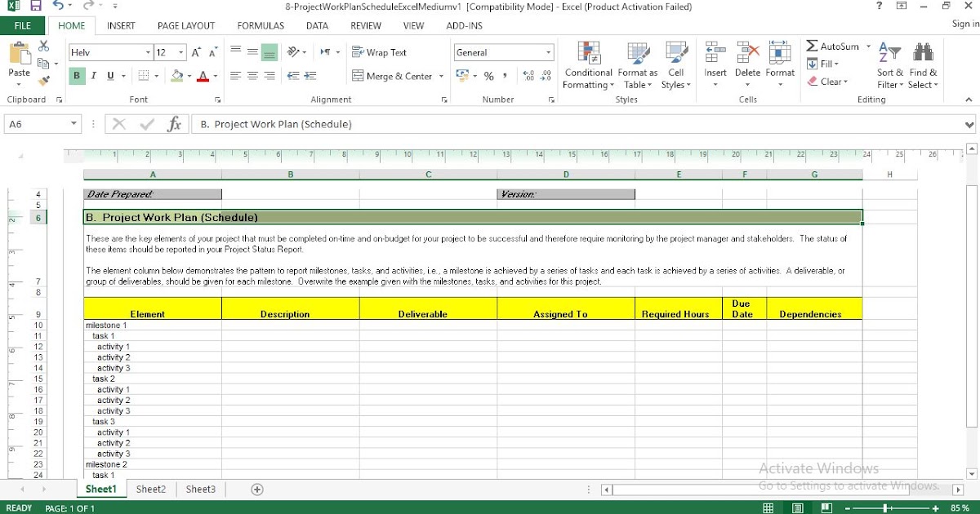
Task: Click the Insert Function fx icon
Action: pos(173,124)
